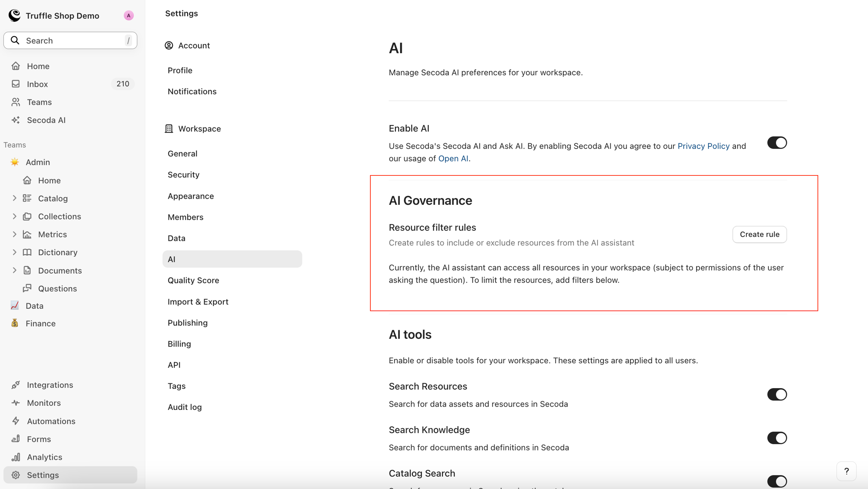Expand the Collections section chevron
Screen dimensions: 868x489
[14, 216]
